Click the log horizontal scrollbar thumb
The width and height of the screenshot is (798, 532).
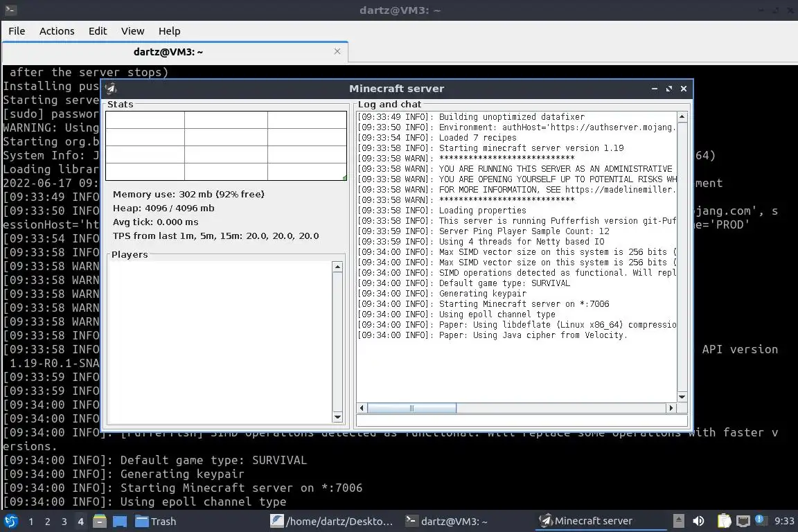click(x=411, y=408)
